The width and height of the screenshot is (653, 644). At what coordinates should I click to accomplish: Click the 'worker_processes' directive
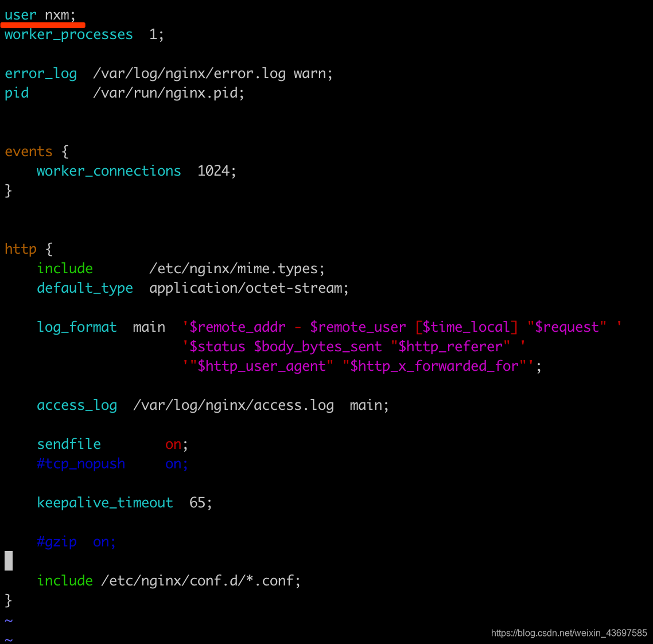(x=69, y=34)
